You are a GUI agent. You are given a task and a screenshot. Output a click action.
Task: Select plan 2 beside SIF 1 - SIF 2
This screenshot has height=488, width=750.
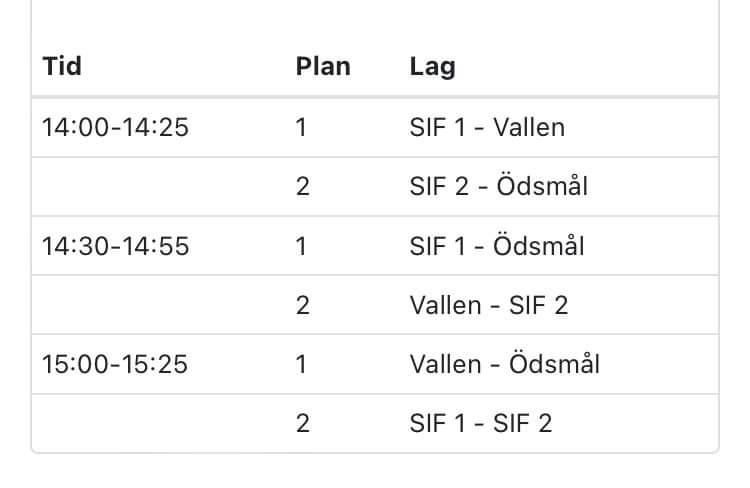(x=303, y=423)
